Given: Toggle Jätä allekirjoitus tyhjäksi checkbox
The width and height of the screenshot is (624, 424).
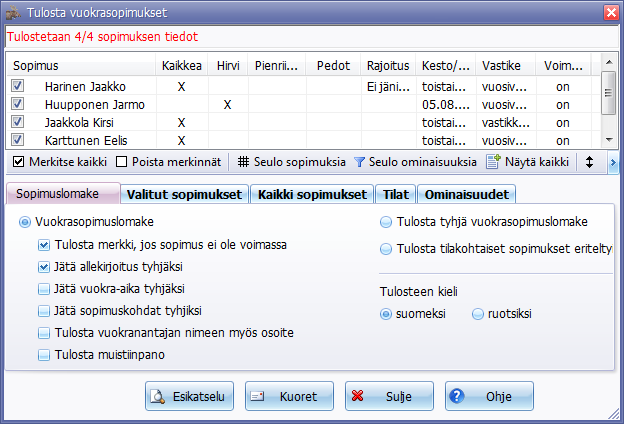Looking at the screenshot, I should (44, 267).
